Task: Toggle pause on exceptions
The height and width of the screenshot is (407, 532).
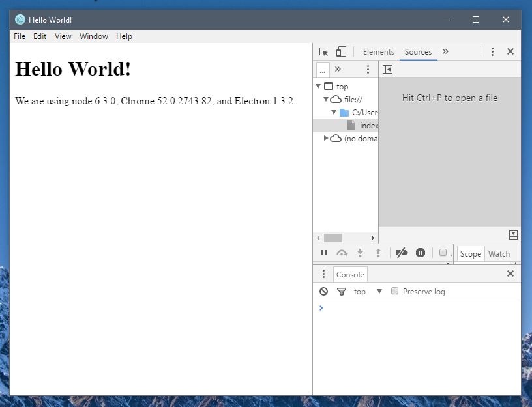Action: point(421,253)
